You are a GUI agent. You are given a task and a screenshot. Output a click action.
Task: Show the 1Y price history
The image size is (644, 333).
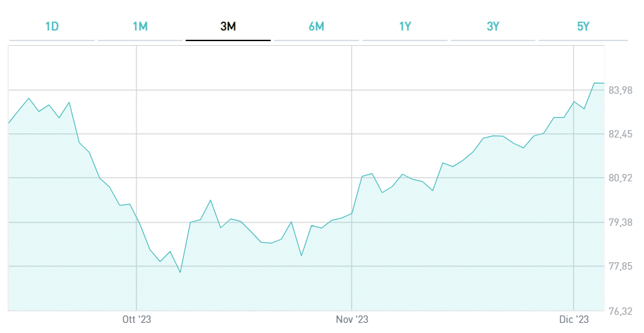pyautogui.click(x=405, y=27)
